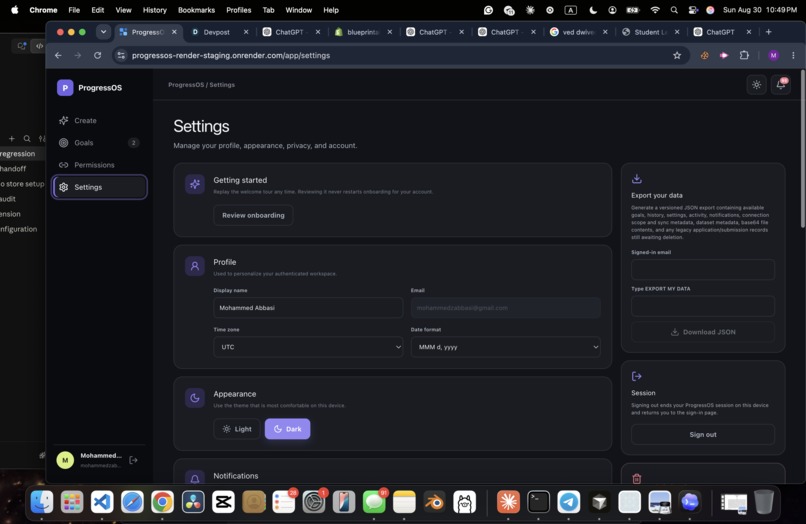Click the Apple menu
Screen dimensions: 806x524
[x=14, y=10]
